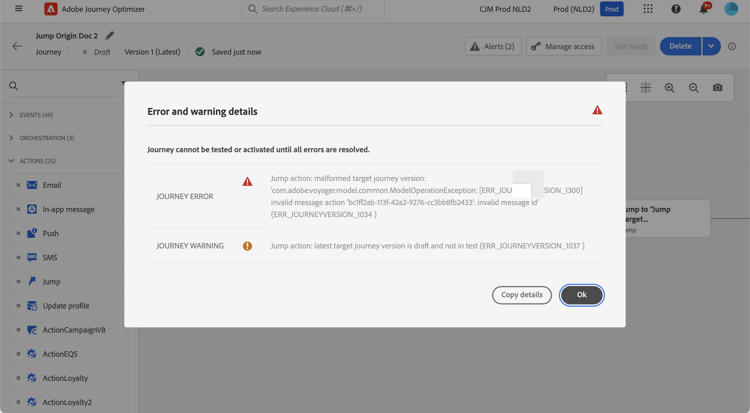This screenshot has height=413, width=750.
Task: Click the Copy details button
Action: (x=522, y=295)
